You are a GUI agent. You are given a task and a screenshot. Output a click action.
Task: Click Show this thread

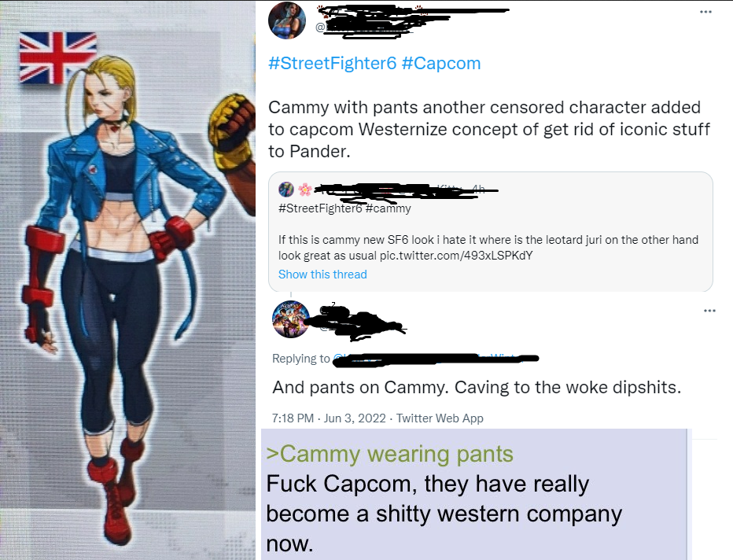[x=322, y=274]
